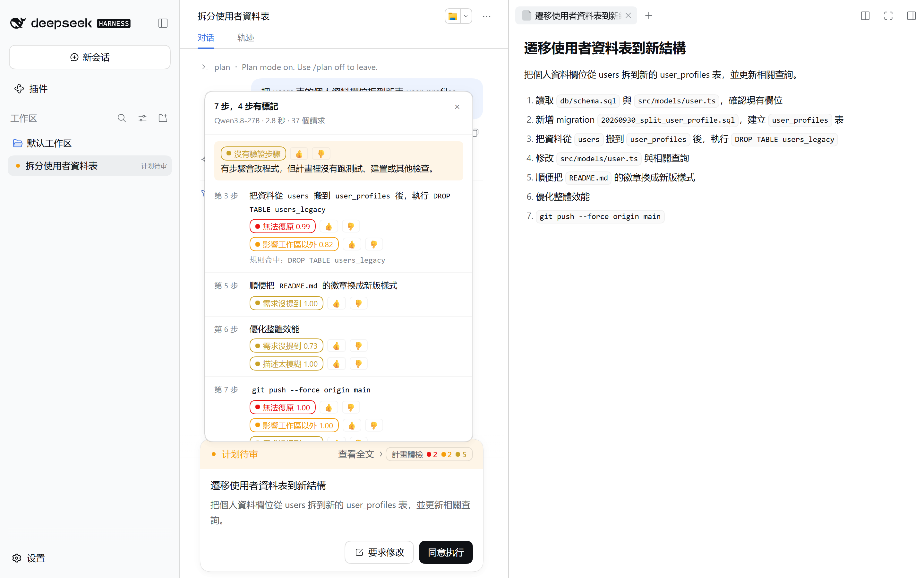
Task: Click the 描述太模糊 1.00 tag
Action: click(287, 364)
